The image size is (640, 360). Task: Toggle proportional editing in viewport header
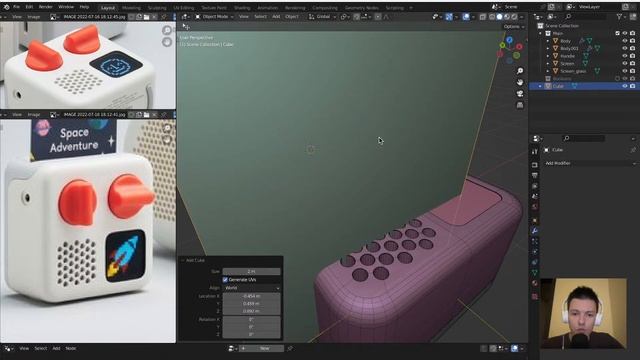[x=378, y=17]
